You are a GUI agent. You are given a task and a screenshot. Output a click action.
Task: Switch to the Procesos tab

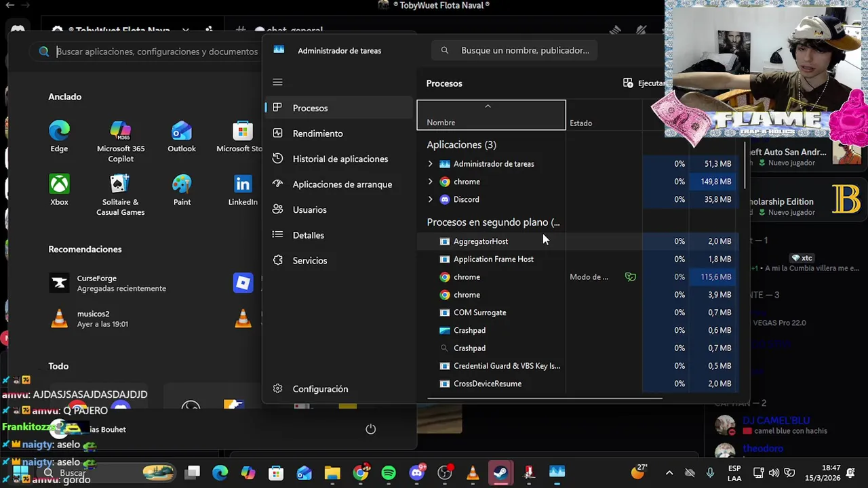point(339,108)
